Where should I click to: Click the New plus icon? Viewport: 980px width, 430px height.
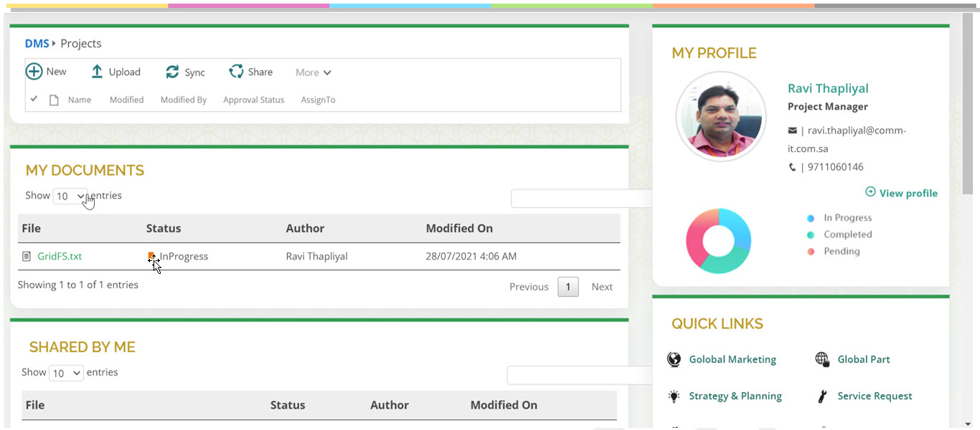coord(34,72)
